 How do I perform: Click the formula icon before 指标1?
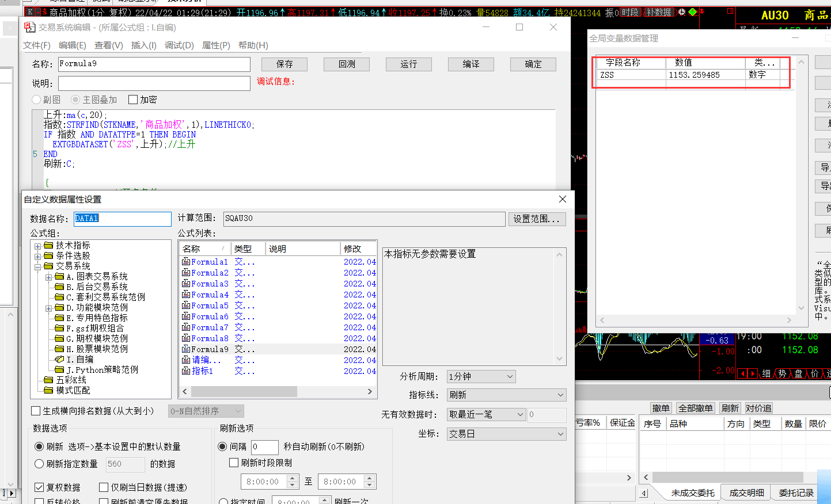[x=186, y=371]
